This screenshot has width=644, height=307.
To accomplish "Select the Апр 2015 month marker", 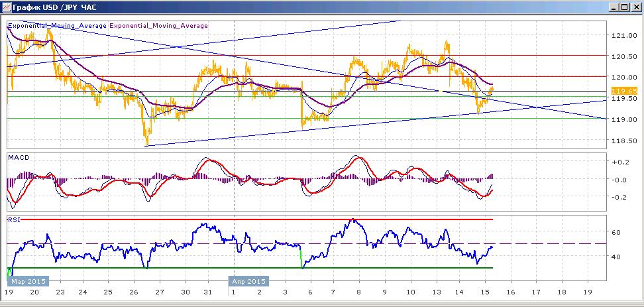I will pos(249,282).
